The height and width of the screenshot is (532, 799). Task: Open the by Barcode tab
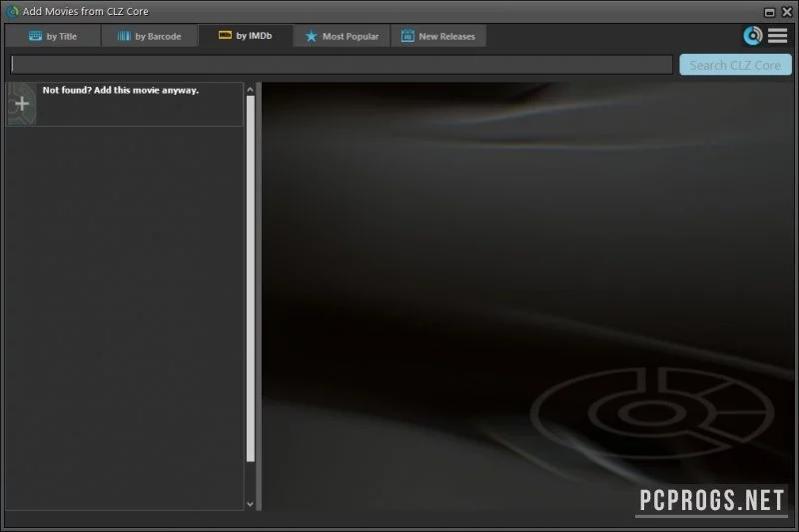point(149,36)
